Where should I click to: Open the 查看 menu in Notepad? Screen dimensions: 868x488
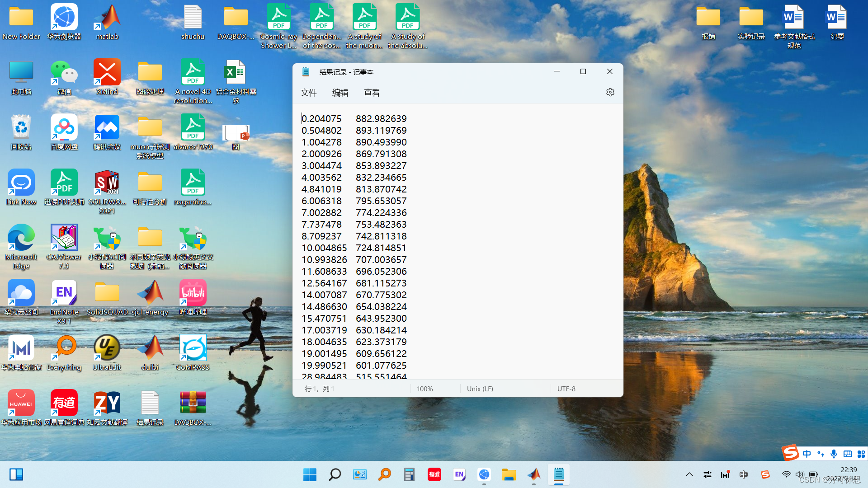pos(372,93)
